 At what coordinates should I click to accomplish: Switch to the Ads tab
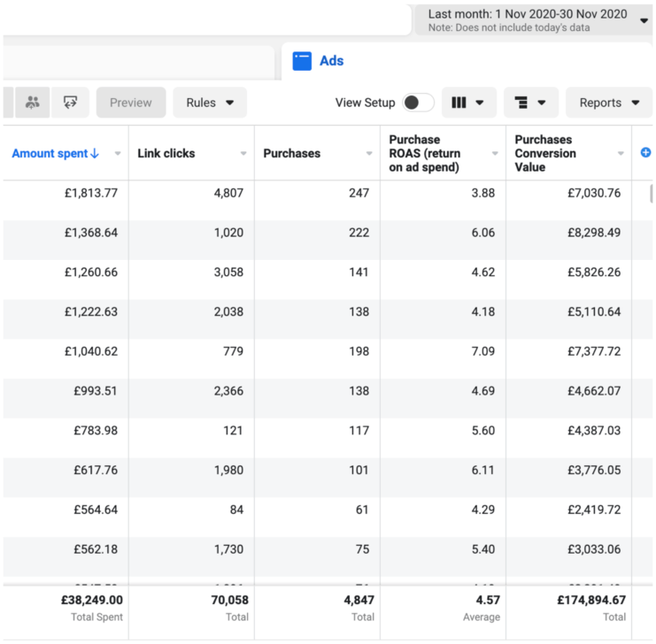point(331,61)
